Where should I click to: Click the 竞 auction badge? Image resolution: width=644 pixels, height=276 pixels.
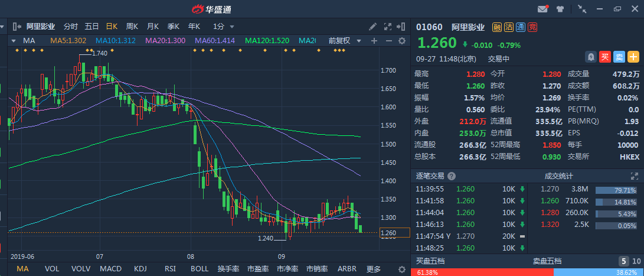point(532,28)
